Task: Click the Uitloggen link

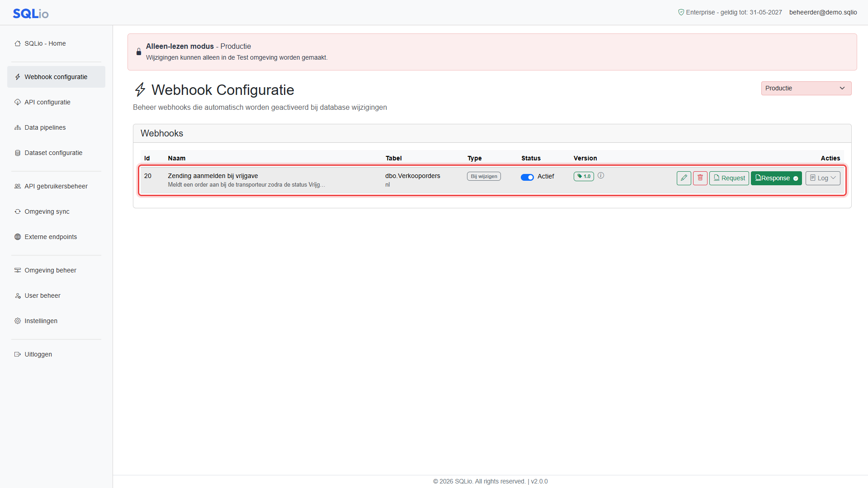Action: pos(56,355)
